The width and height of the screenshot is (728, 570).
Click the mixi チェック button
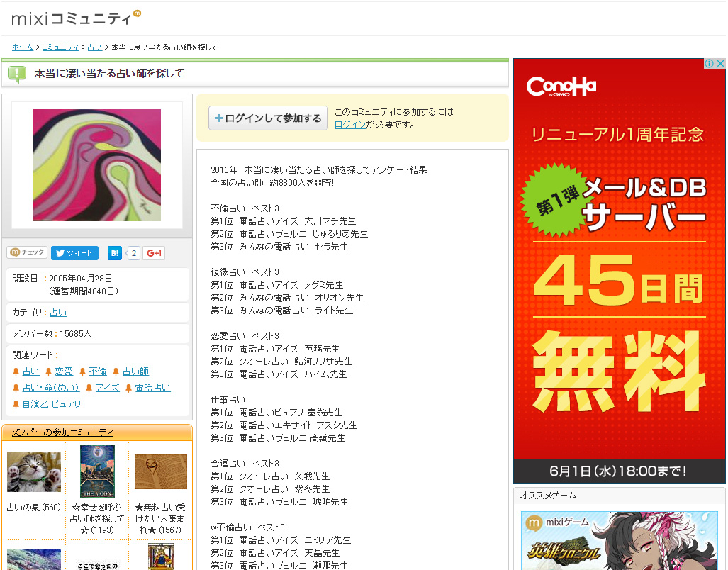click(x=28, y=252)
